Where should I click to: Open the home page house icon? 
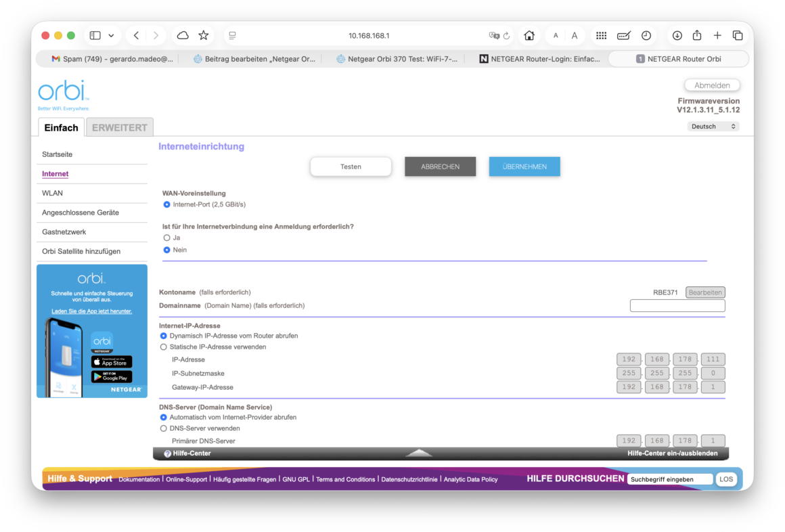529,36
